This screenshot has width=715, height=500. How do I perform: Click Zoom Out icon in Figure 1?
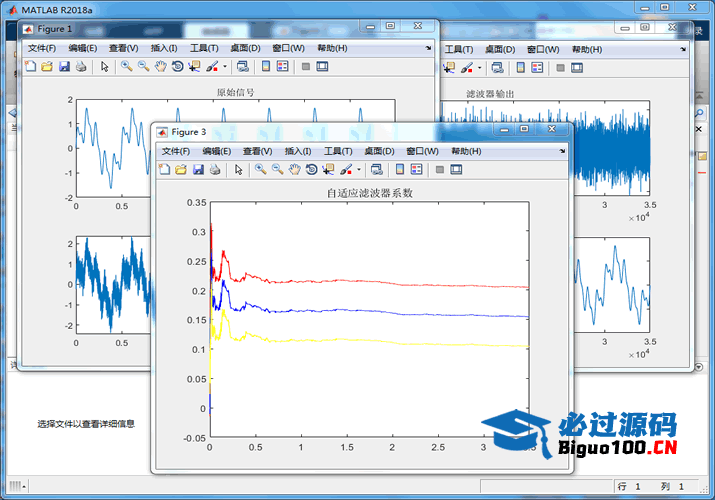143,67
